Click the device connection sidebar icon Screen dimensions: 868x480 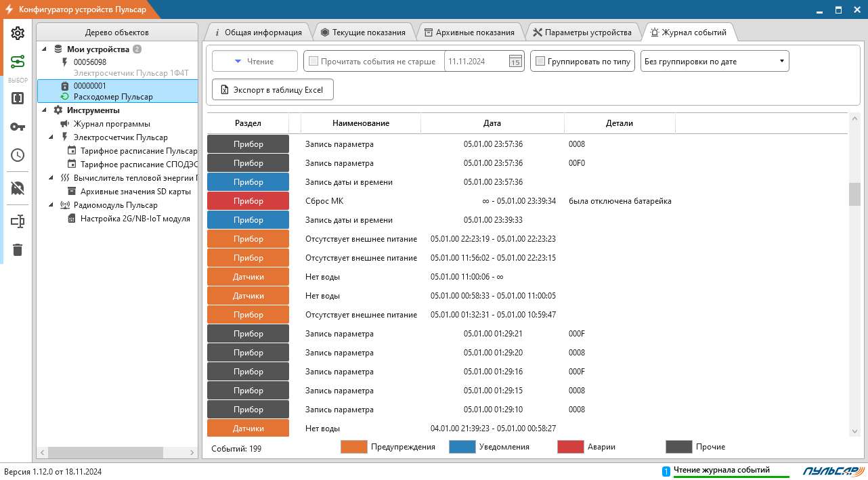18,221
